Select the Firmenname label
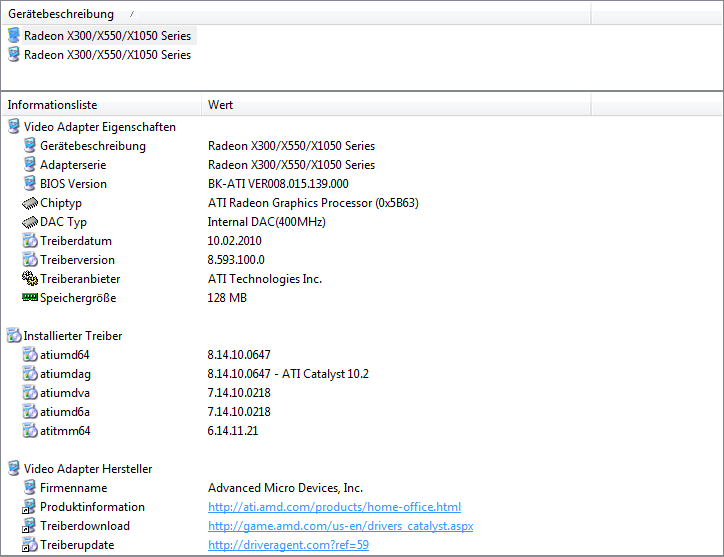Screen dimensions: 724x557 (x=73, y=488)
